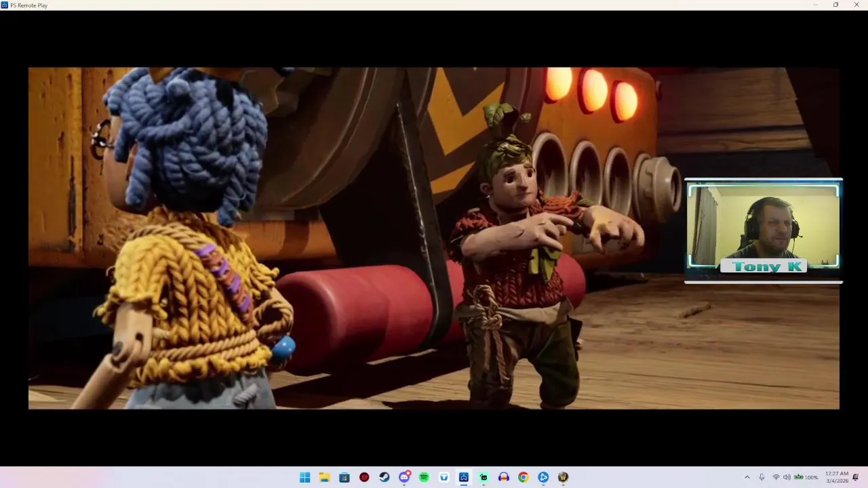Viewport: 868px width, 488px height.
Task: Close the PS Remote Play window
Action: point(856,5)
